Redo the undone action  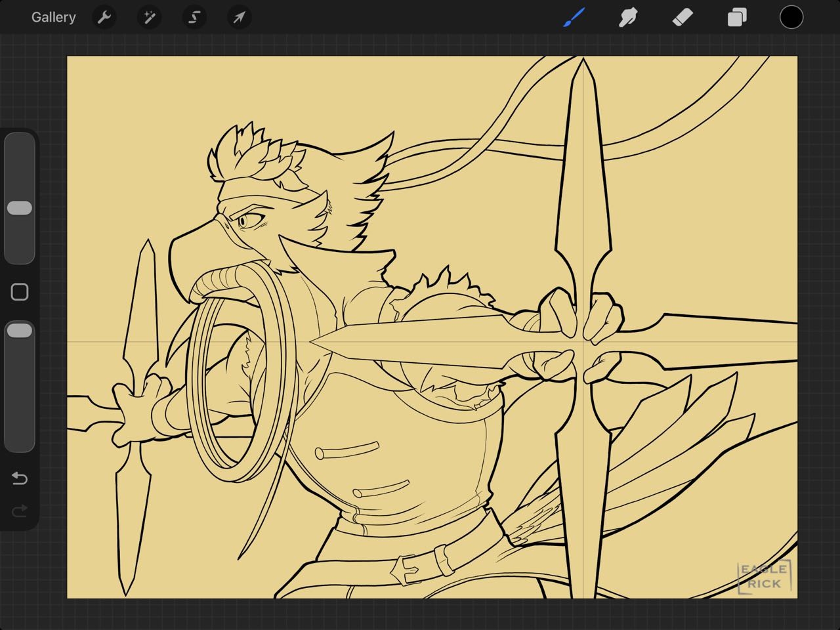(x=20, y=510)
